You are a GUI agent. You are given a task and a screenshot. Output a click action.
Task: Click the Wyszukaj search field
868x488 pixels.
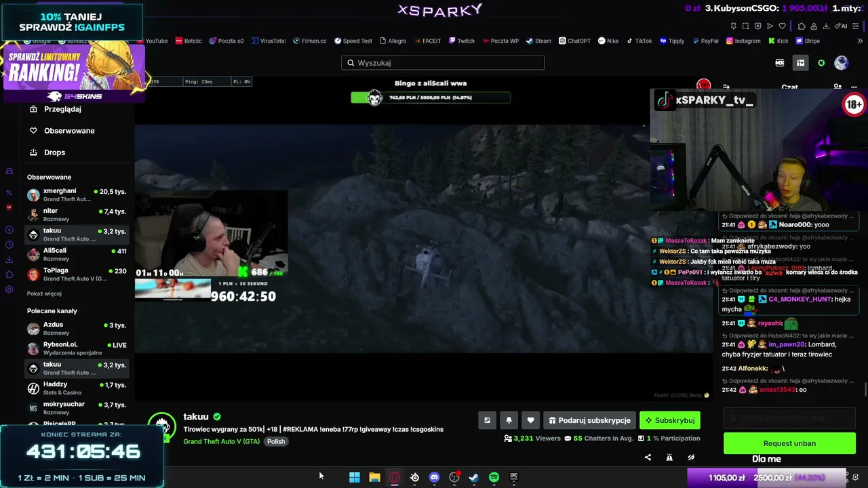coord(443,63)
